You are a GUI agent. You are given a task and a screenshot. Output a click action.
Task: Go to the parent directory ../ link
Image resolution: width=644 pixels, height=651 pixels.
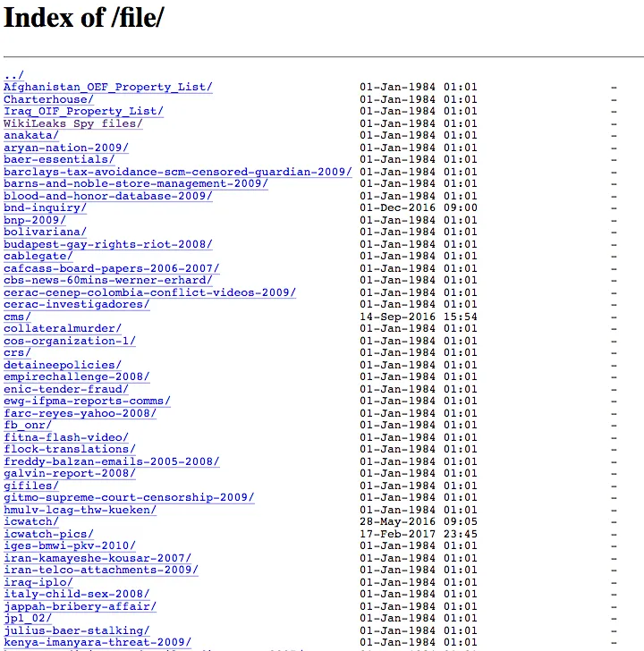(13, 75)
